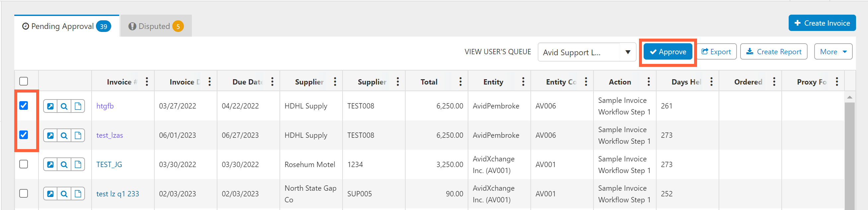Click the document icon for htgfb row
This screenshot has height=210, width=868.
(x=78, y=106)
